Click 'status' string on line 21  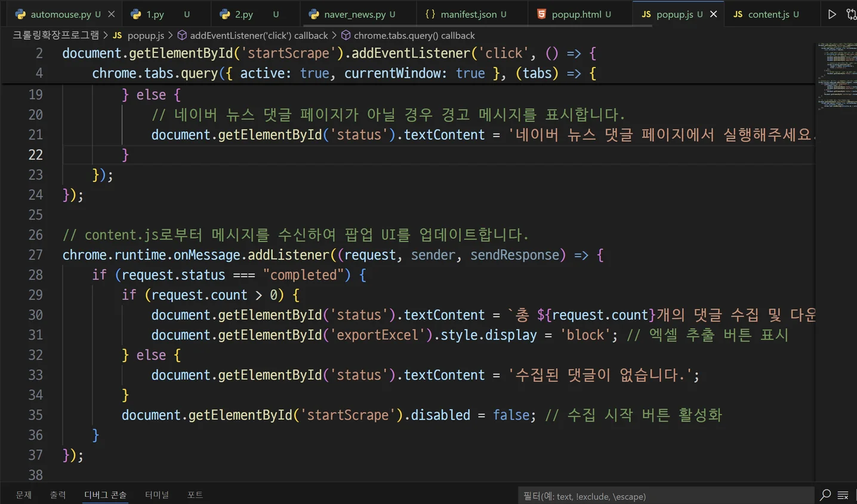[x=359, y=135]
